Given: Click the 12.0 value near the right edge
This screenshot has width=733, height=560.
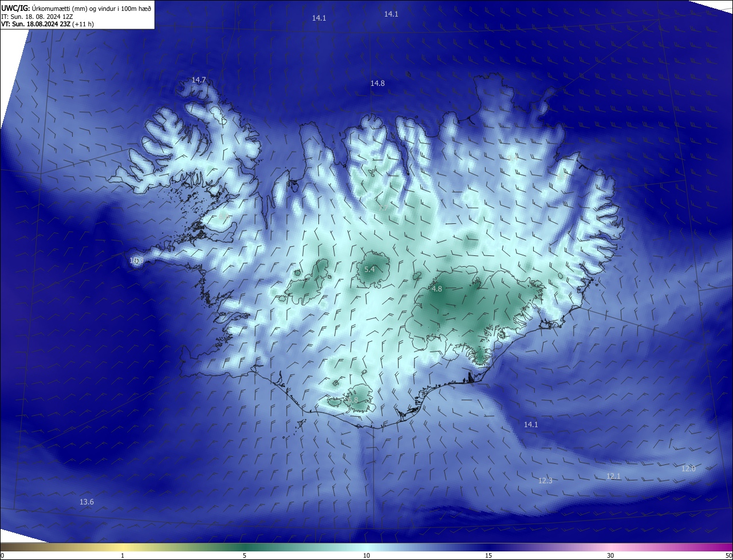Looking at the screenshot, I should coord(688,468).
